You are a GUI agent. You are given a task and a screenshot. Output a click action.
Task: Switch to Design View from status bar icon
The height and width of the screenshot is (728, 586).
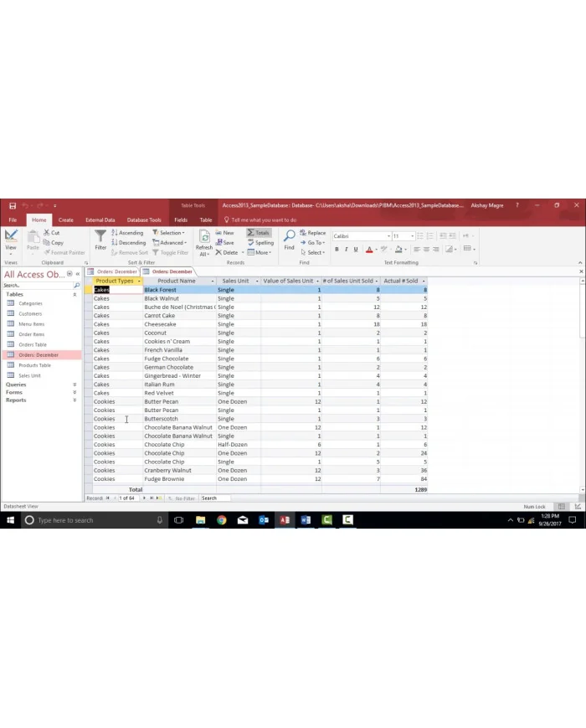(578, 507)
